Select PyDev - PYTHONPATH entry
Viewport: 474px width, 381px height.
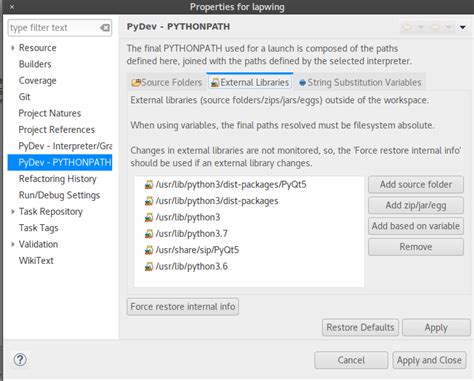click(x=60, y=162)
